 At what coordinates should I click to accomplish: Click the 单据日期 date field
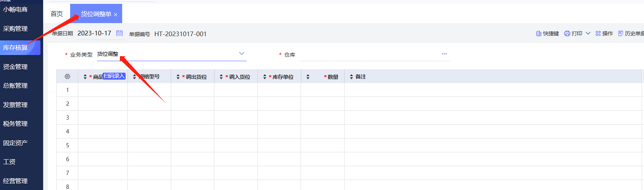(94, 33)
